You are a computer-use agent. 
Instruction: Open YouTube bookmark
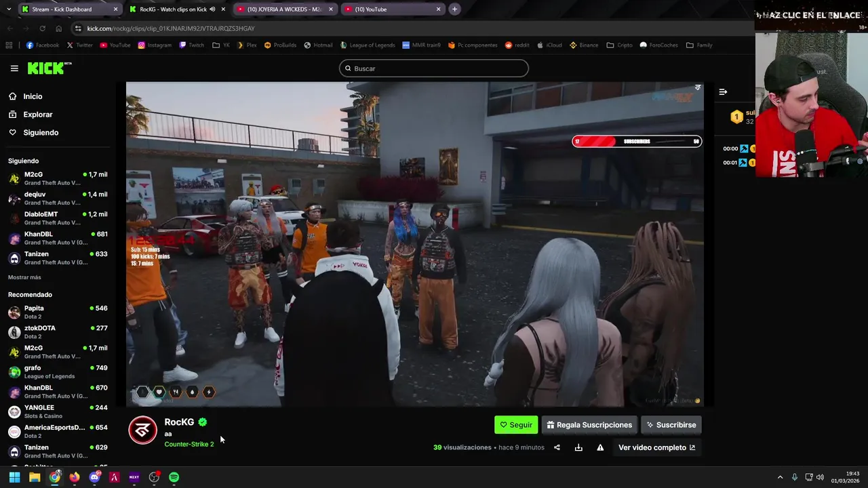(115, 45)
